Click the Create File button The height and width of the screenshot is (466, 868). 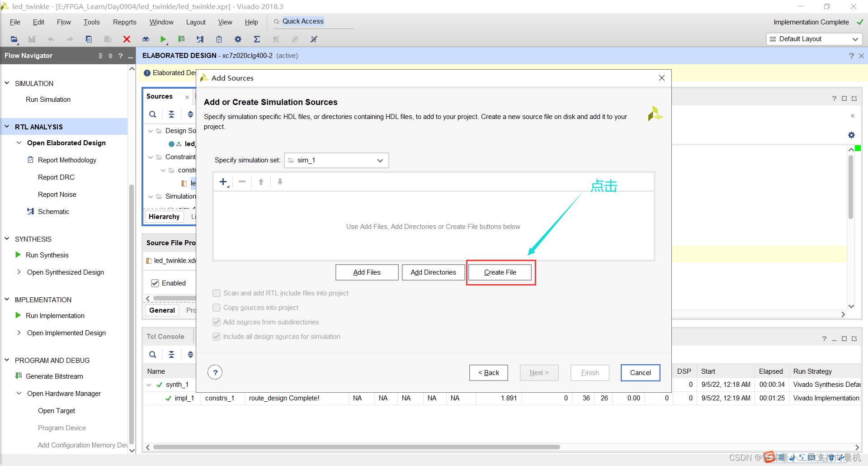[x=500, y=272]
